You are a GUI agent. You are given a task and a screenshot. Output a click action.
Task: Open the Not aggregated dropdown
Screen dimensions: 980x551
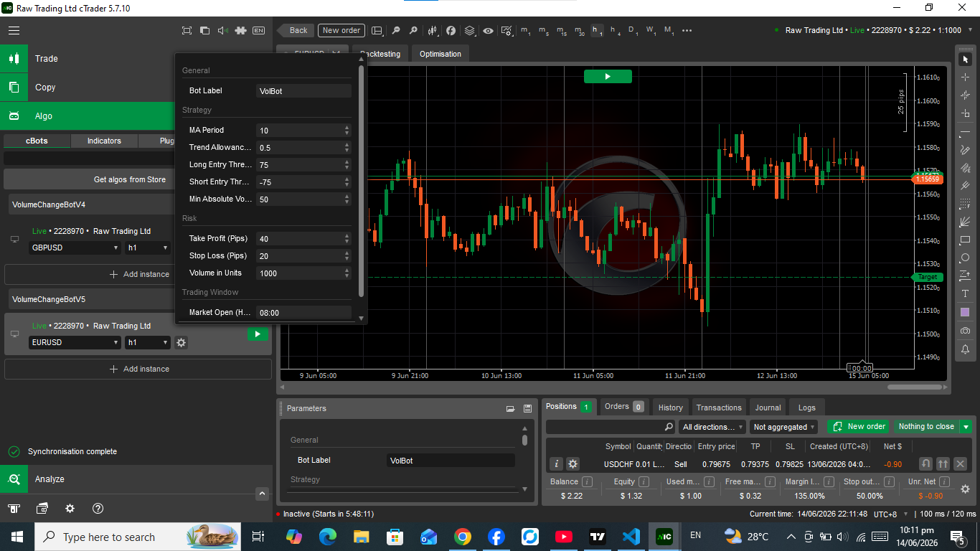click(x=784, y=427)
